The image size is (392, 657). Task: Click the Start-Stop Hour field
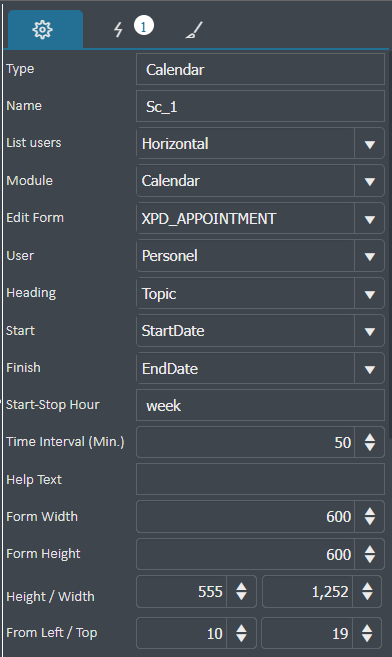pos(260,405)
